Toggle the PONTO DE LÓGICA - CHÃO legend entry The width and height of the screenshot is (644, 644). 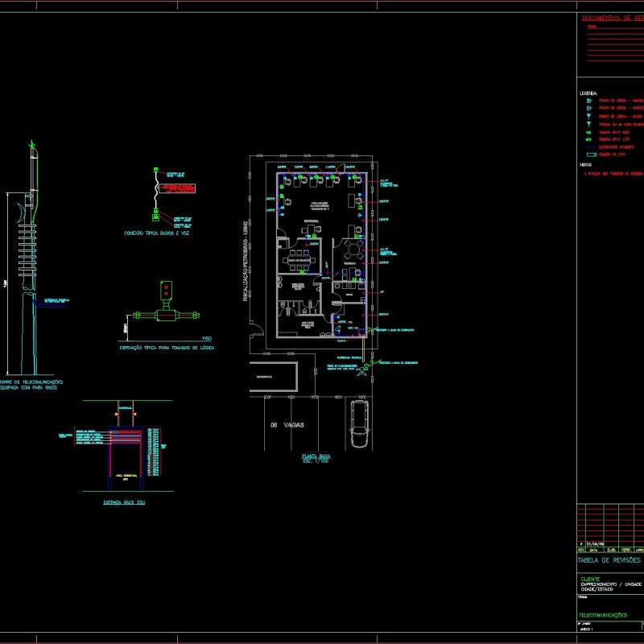[588, 116]
